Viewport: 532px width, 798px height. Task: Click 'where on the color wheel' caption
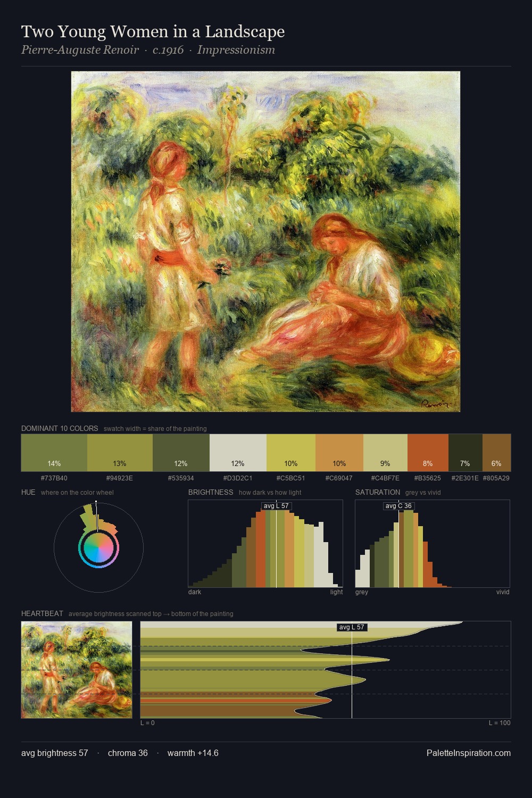(77, 492)
